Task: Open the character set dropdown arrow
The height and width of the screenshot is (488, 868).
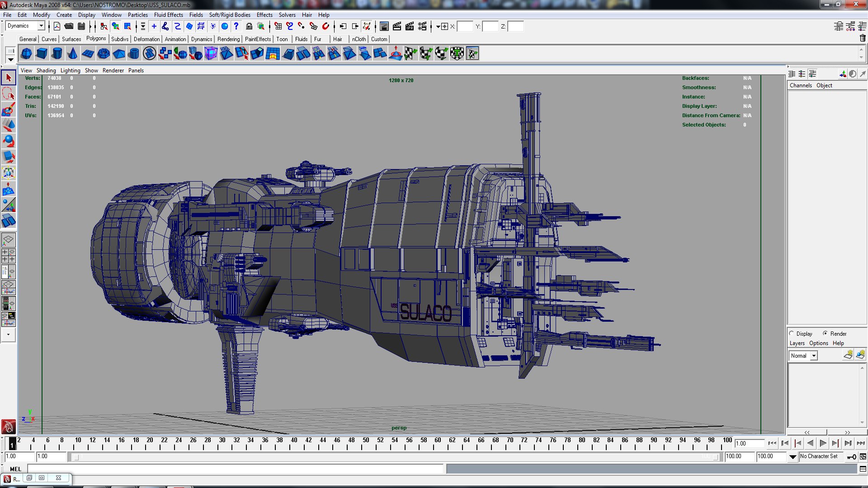Action: (x=793, y=457)
